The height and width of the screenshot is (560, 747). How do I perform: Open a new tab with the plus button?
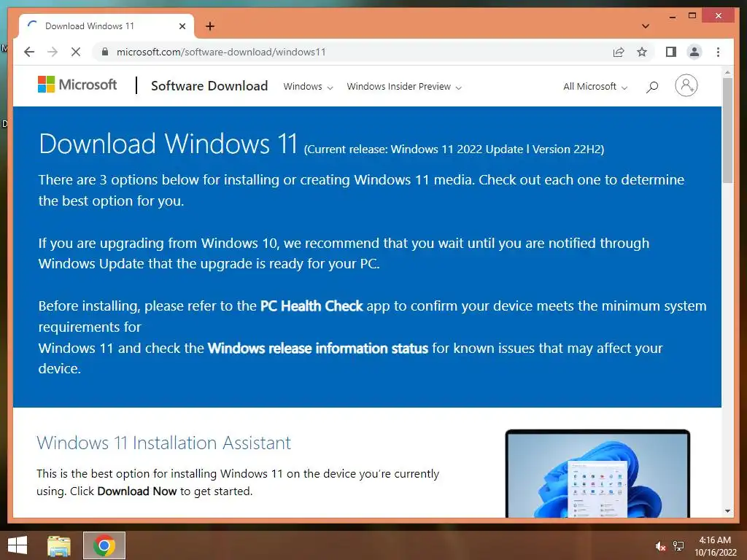pyautogui.click(x=210, y=26)
